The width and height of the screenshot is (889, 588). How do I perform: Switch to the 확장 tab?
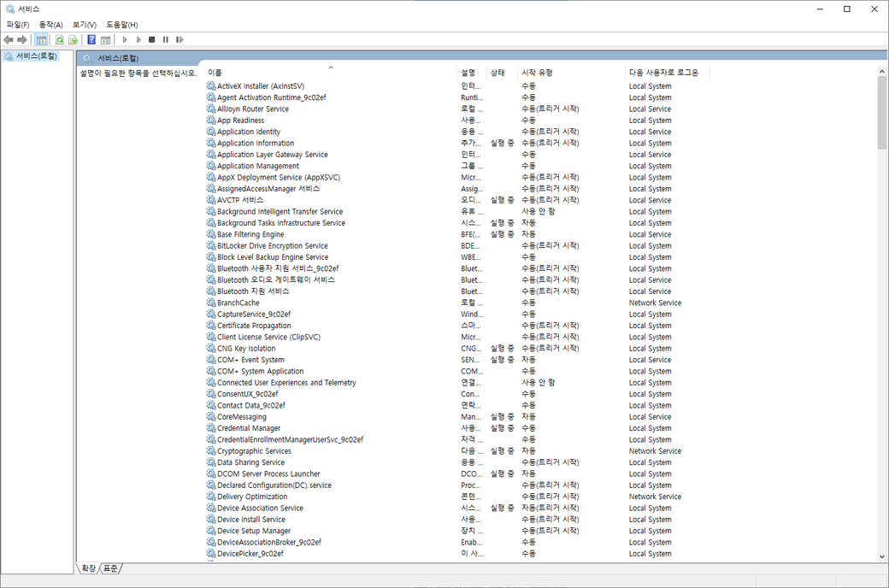pos(88,568)
